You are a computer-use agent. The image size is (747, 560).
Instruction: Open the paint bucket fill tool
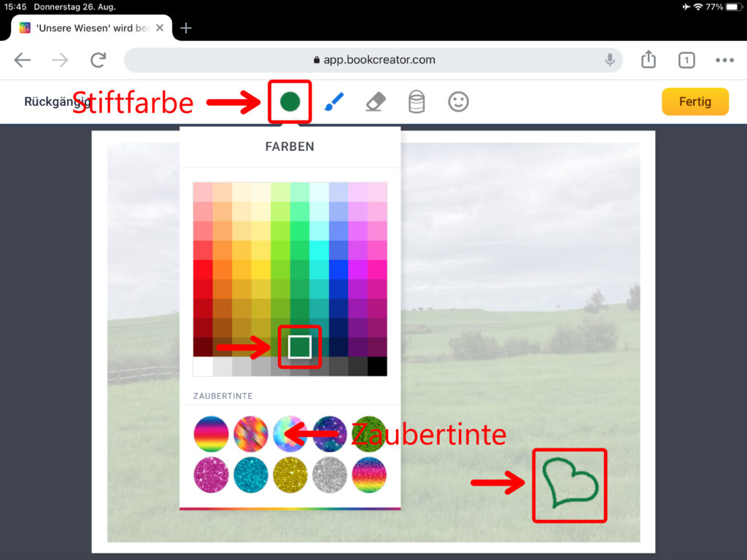(x=416, y=102)
